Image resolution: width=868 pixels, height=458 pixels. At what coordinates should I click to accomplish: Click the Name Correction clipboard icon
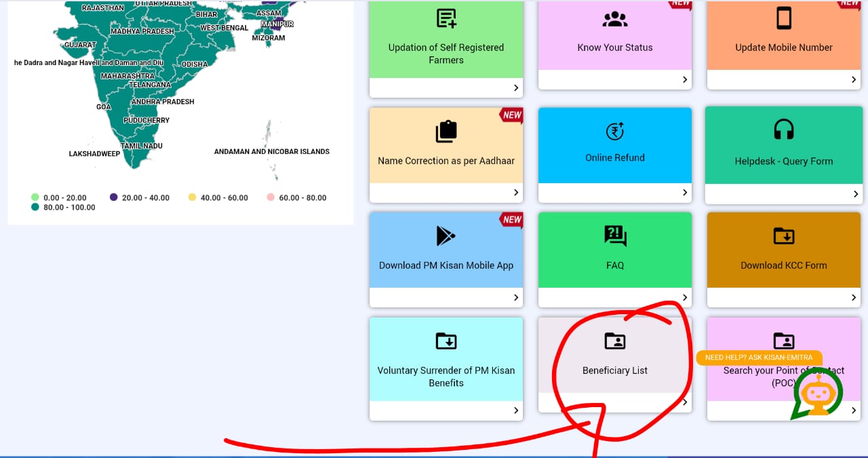(x=446, y=132)
